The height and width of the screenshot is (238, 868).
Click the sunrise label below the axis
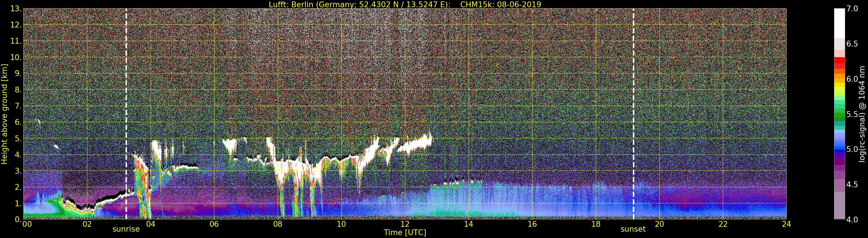[126, 229]
